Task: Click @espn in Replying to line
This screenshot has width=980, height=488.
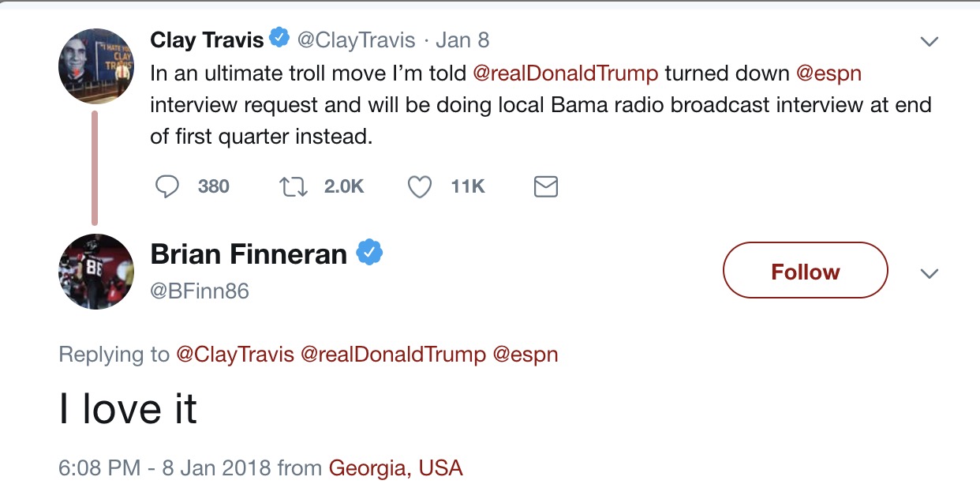Action: 526,355
